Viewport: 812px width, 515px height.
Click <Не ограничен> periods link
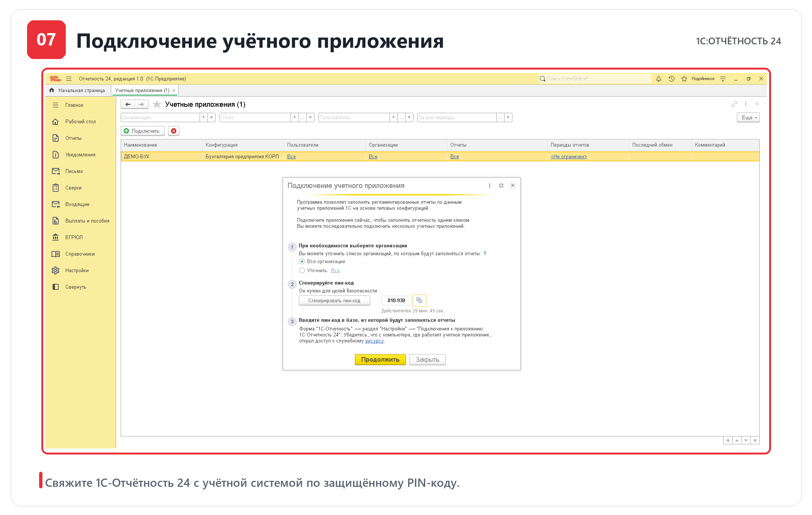click(569, 156)
